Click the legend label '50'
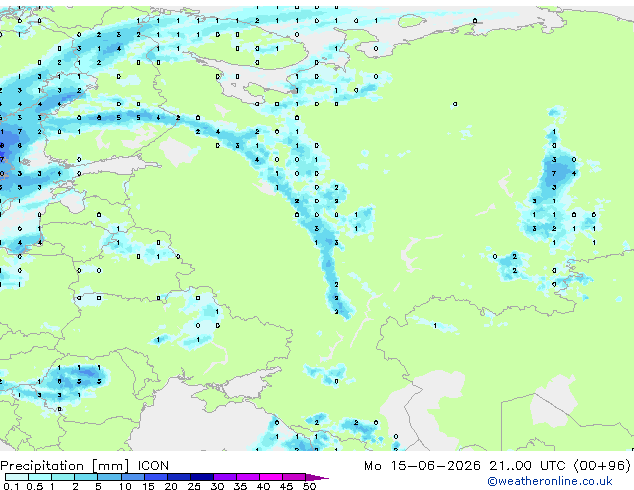This screenshot has height=490, width=634. click(x=309, y=486)
